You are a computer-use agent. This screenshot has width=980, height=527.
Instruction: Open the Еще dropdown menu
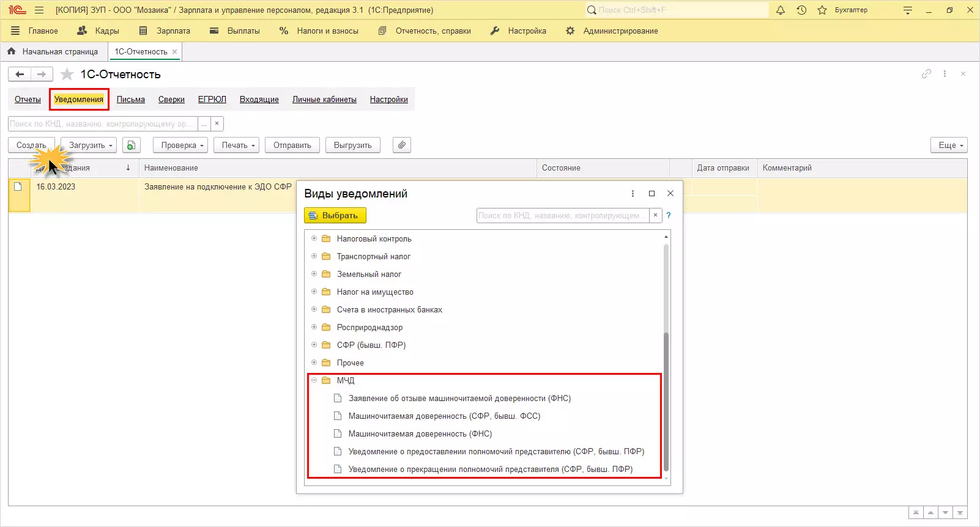(948, 145)
